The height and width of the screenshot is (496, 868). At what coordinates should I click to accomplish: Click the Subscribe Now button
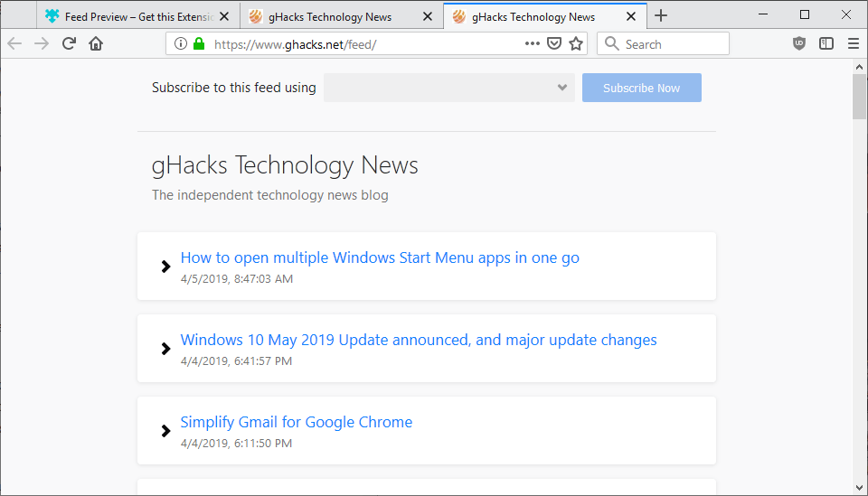tap(642, 88)
